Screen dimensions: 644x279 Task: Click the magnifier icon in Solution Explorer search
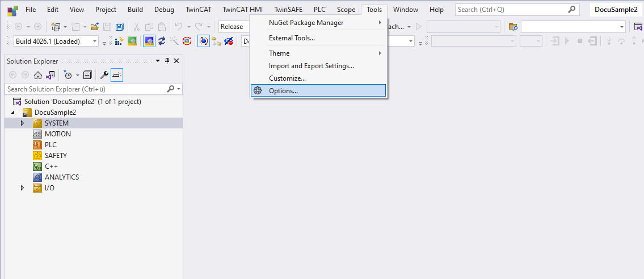(171, 89)
